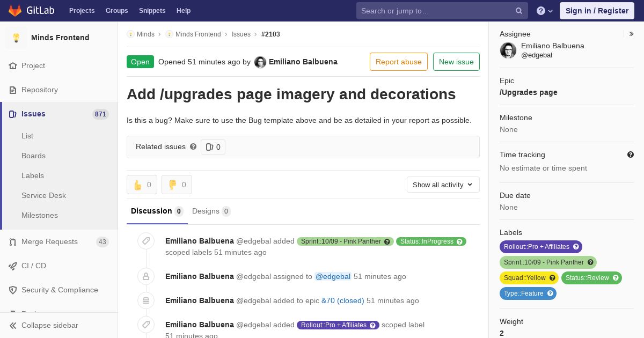Click the Minds Frontend breadcrumb link
Image resolution: width=644 pixels, height=338 pixels.
pos(198,34)
